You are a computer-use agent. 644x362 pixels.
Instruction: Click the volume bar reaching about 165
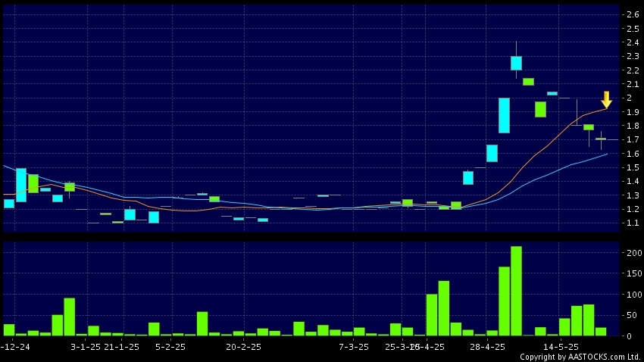(504, 301)
